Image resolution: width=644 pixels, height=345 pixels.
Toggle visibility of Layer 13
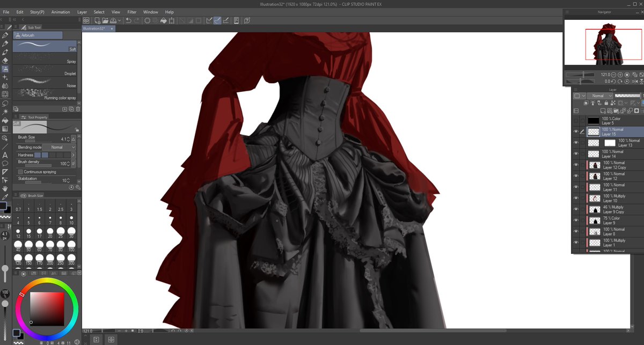[576, 143]
